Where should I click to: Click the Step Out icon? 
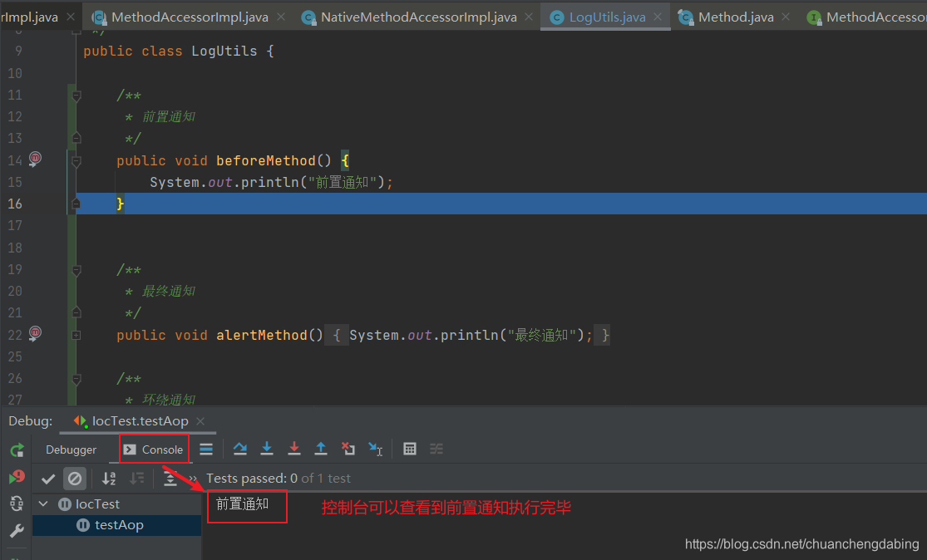320,449
